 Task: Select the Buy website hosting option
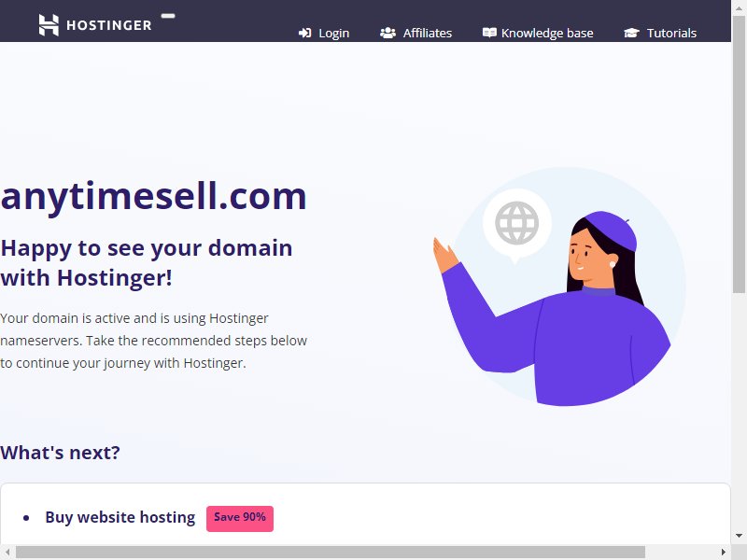[x=120, y=517]
